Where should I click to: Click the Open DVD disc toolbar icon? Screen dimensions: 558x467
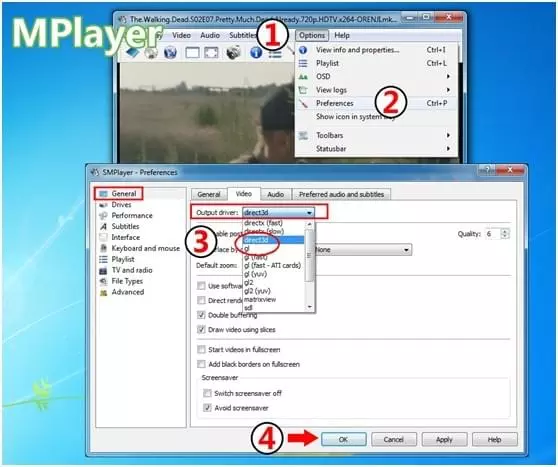(151, 53)
